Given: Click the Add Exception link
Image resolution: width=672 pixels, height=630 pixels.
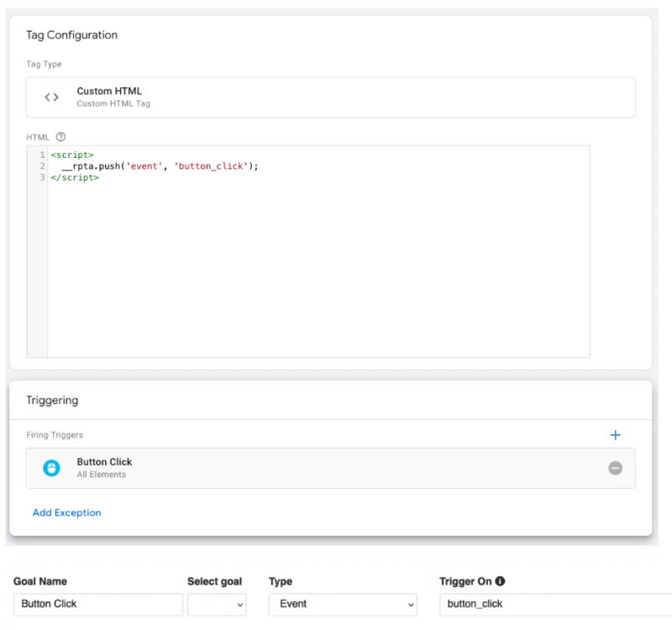Looking at the screenshot, I should click(x=67, y=512).
